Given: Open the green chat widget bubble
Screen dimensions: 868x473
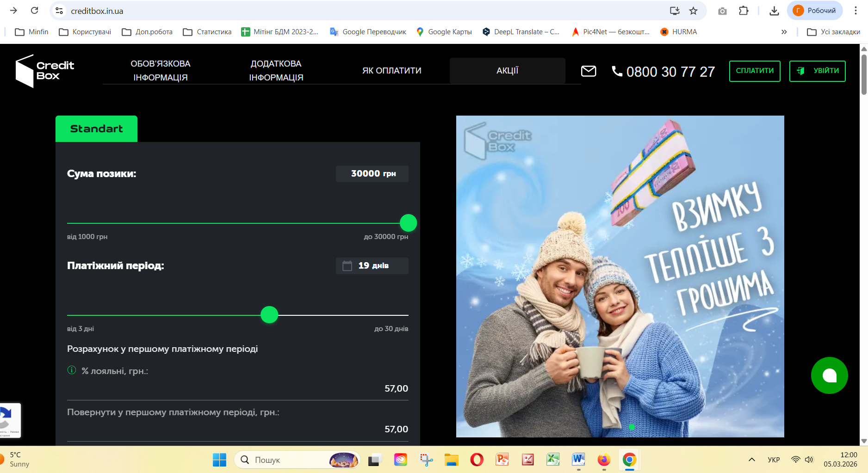Looking at the screenshot, I should click(830, 375).
